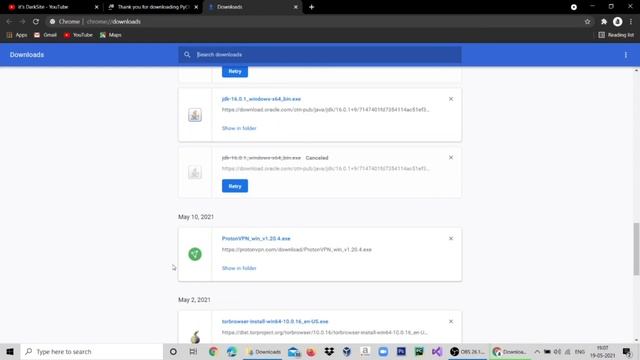Viewport: 640px width, 360px height.
Task: Open Chrome's three-dot menu in toolbar
Action: 631,22
